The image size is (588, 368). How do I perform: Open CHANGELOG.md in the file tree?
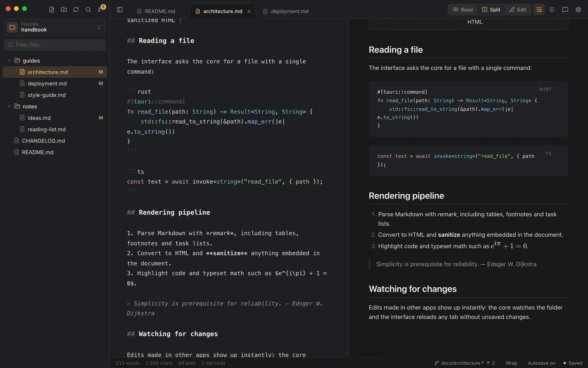click(55, 141)
